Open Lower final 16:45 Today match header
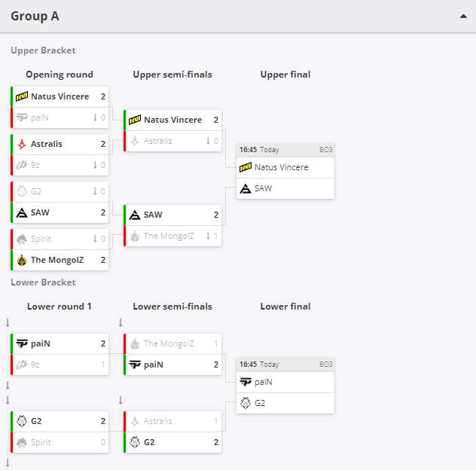The image size is (476, 470). pos(285,365)
